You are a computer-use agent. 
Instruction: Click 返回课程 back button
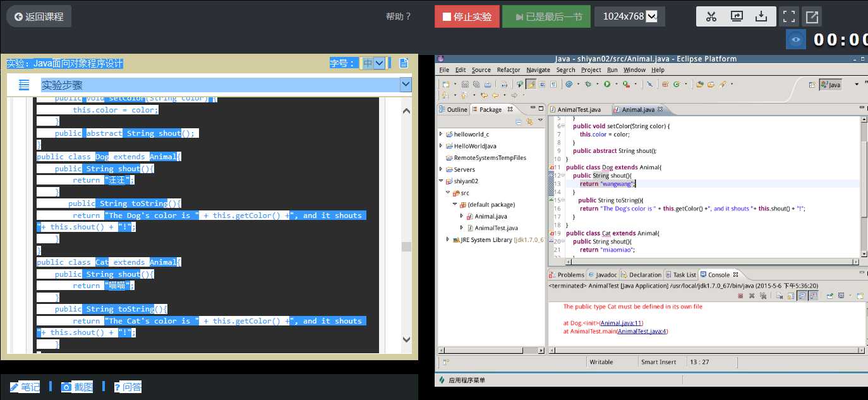point(39,16)
